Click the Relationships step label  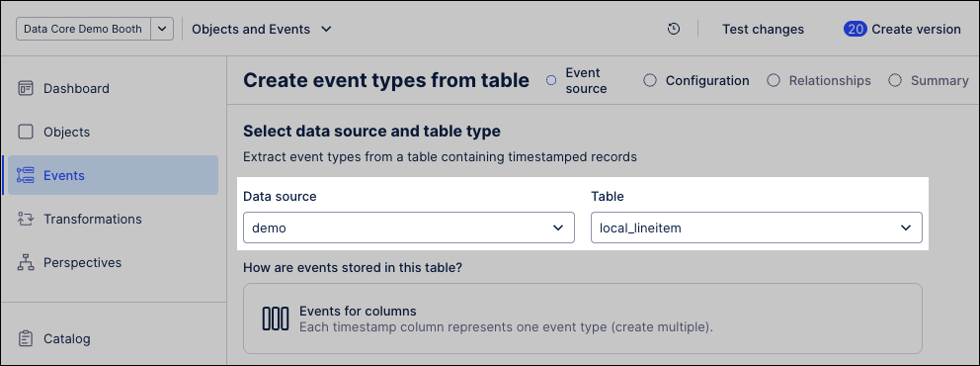click(x=830, y=81)
